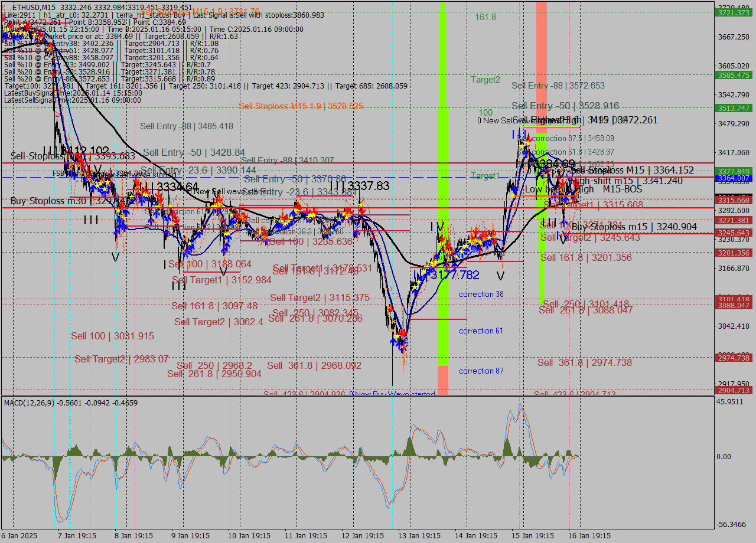Select 'Sell Stoploss M15 1.9 | 3528.525' label

tap(301, 106)
